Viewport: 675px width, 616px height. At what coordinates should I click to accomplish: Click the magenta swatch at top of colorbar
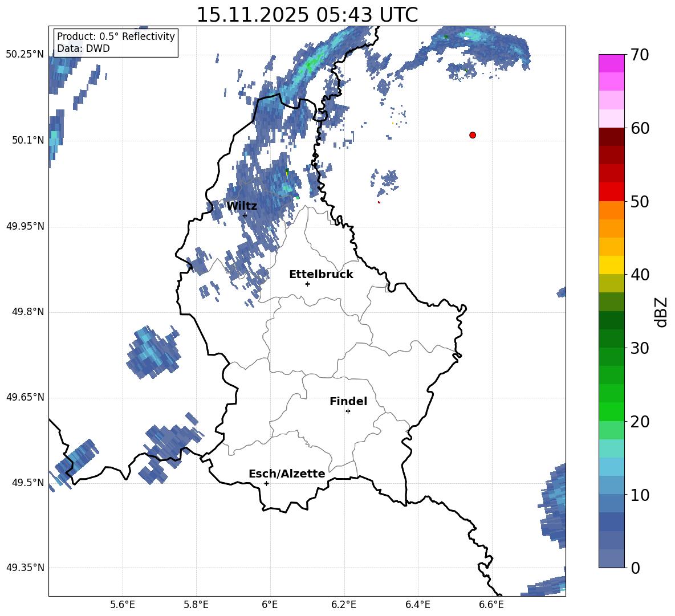tap(612, 63)
